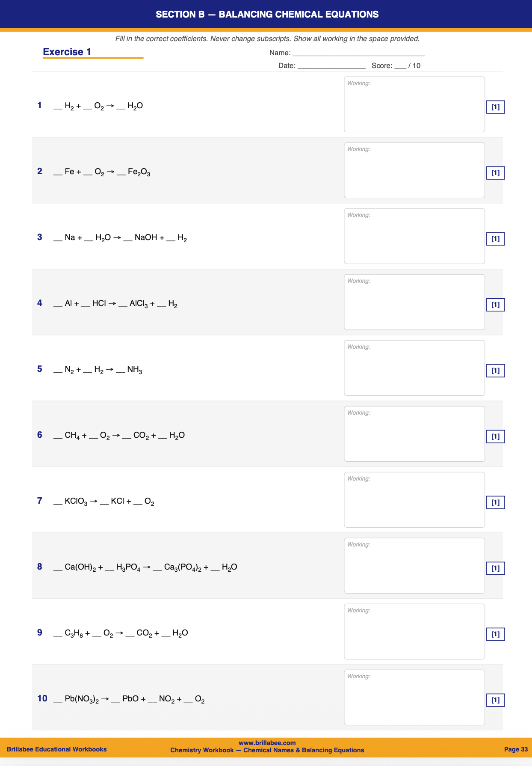Click the coefficient blank before Ca3(PO4)2
This screenshot has width=532, height=766.
(157, 568)
